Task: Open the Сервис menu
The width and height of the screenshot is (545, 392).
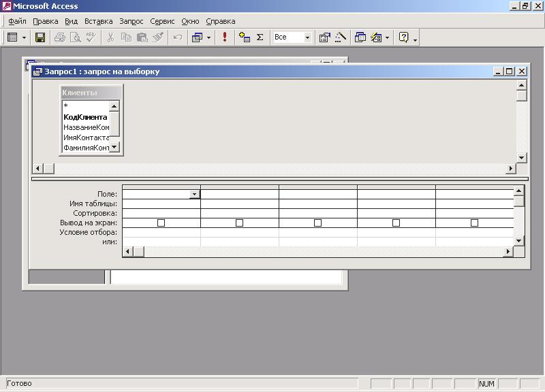Action: (x=162, y=22)
